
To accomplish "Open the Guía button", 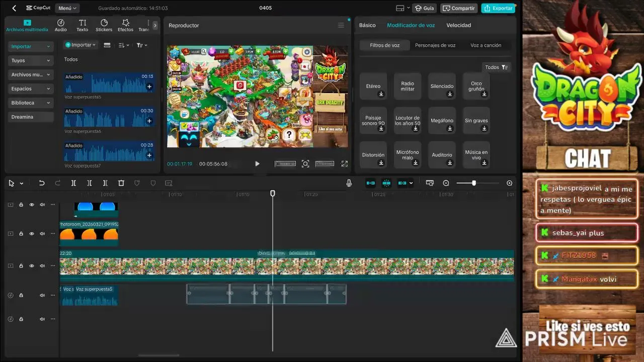I will (424, 8).
